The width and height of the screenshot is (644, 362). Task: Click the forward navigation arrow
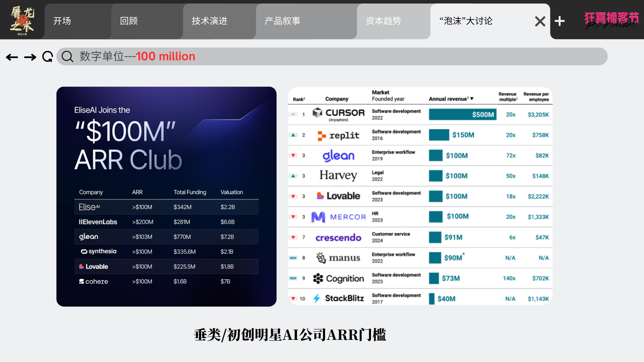click(x=30, y=57)
